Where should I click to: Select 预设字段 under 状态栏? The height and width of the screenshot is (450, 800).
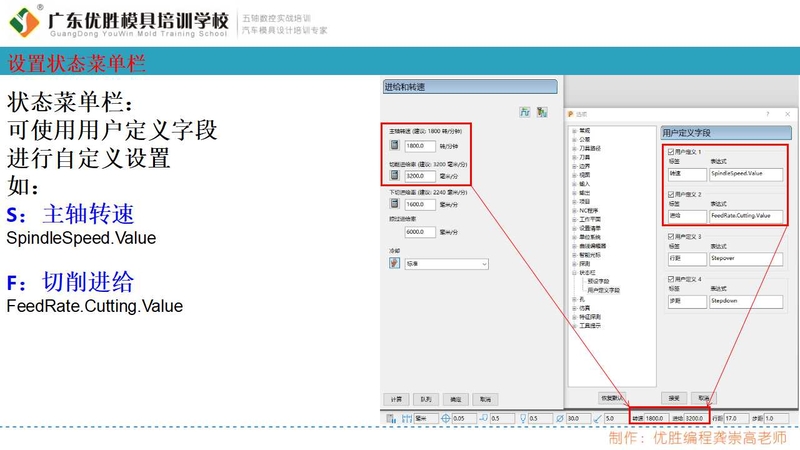[598, 281]
